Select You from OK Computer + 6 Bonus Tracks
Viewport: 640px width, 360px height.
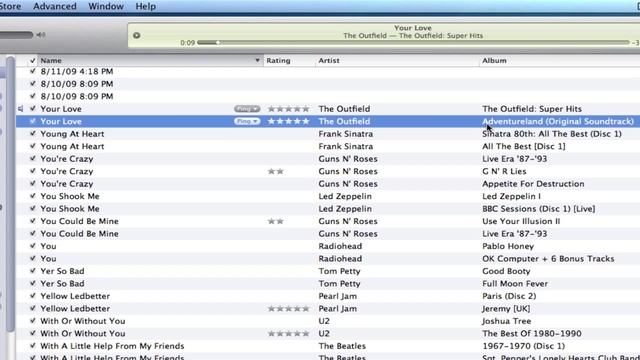[x=328, y=258]
